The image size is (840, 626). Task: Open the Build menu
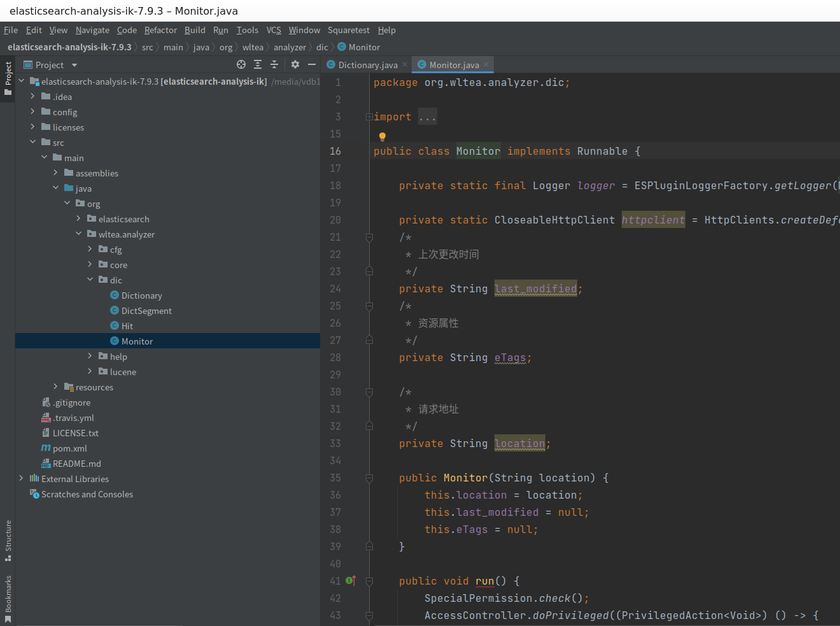tap(195, 30)
